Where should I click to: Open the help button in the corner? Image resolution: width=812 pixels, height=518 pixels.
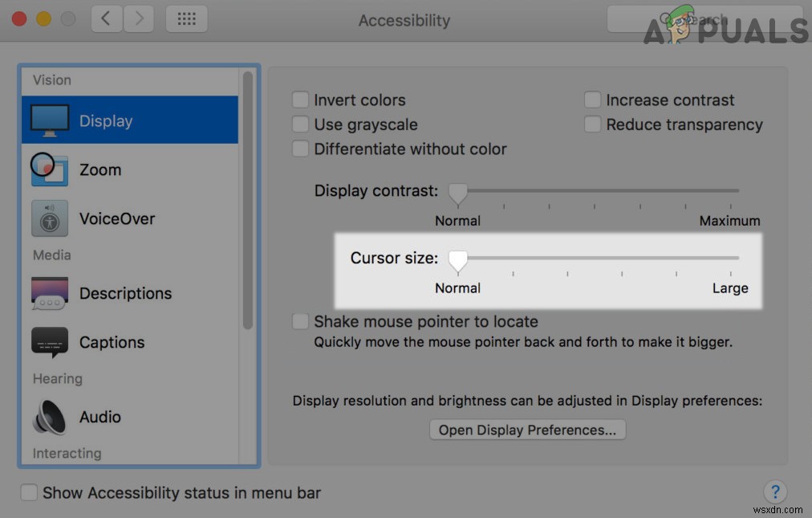tap(775, 491)
